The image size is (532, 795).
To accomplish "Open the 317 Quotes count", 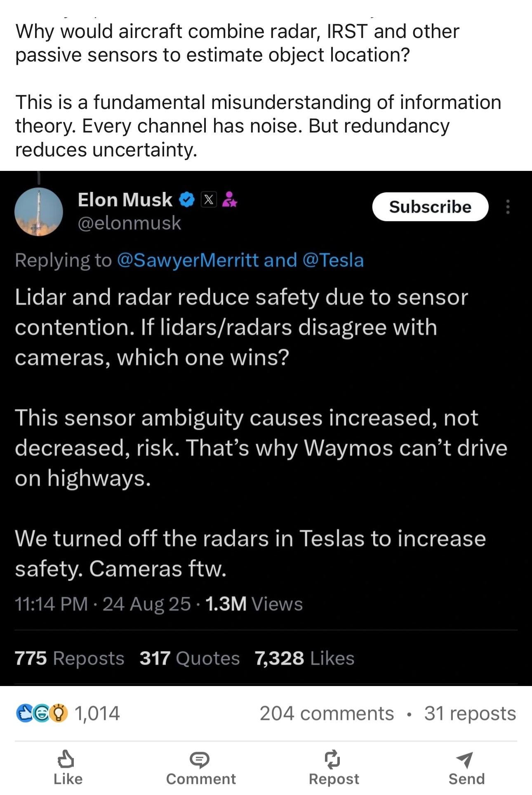I will (189, 658).
